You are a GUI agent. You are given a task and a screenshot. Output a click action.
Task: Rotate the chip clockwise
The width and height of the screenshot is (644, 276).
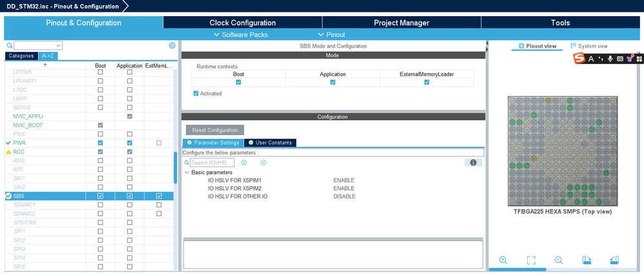pos(587,260)
